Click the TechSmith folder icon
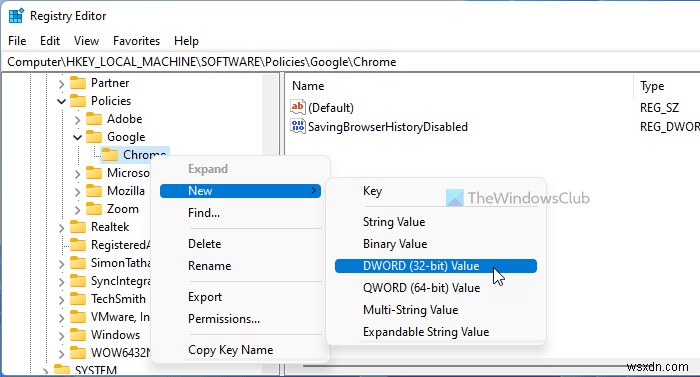Screen dimensions: 700x377 tap(78, 299)
